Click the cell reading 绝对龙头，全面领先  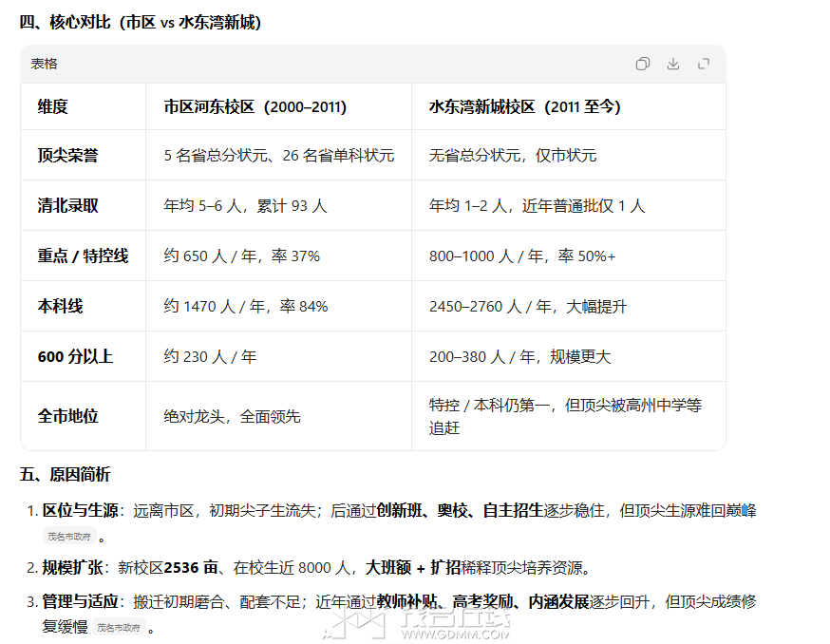click(232, 416)
